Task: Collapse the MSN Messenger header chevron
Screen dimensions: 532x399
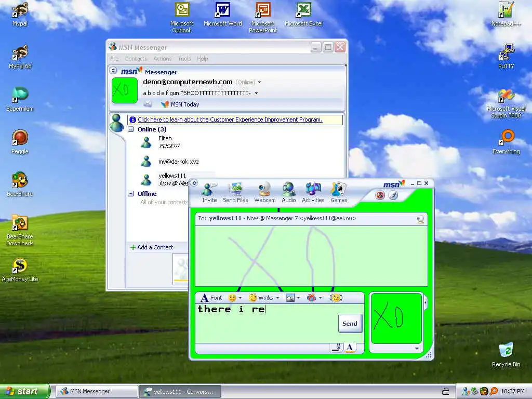Action: click(113, 70)
